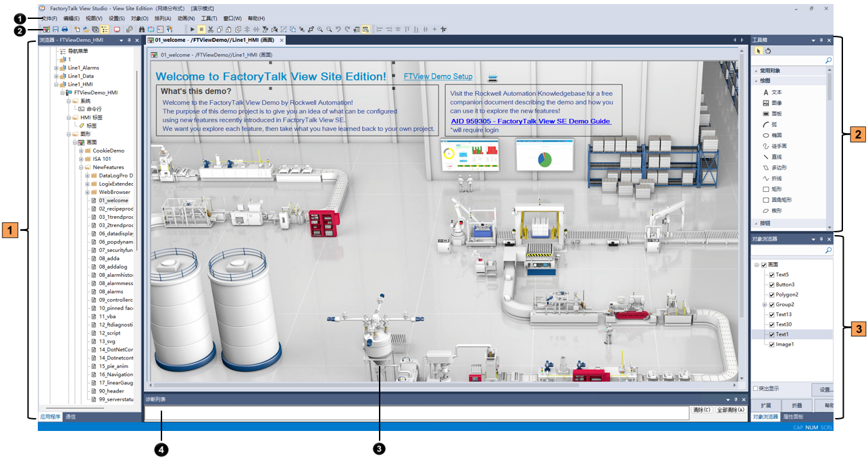Click the Redo arrow icon
This screenshot has height=460, width=868.
point(347,30)
